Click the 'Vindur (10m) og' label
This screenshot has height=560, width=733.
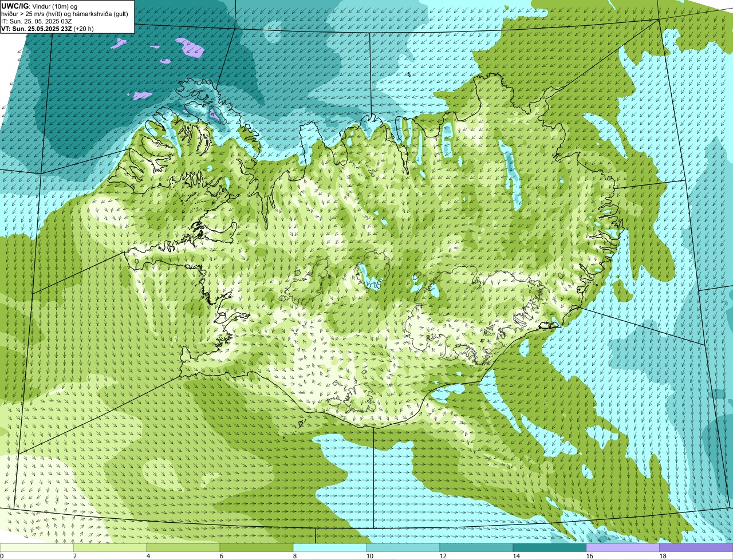(x=56, y=6)
